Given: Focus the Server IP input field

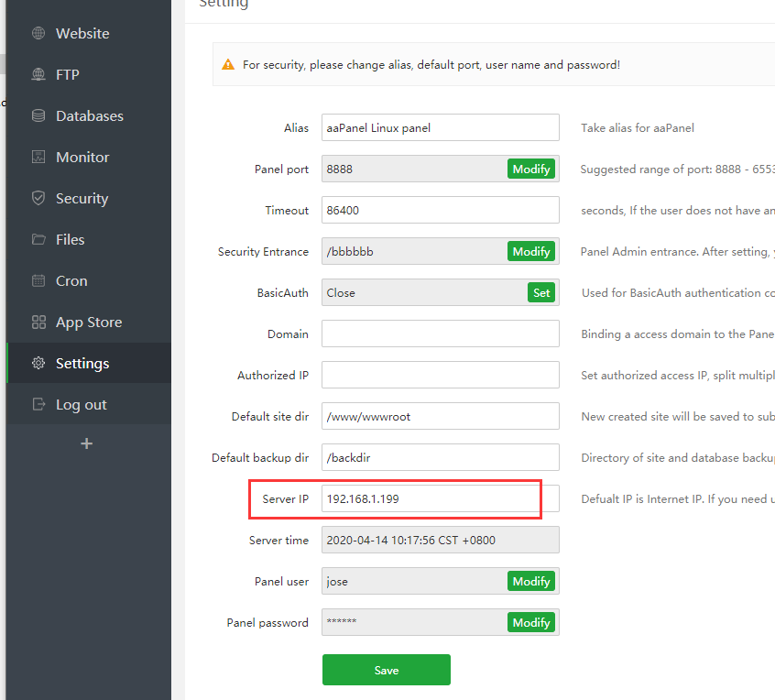Looking at the screenshot, I should point(431,499).
